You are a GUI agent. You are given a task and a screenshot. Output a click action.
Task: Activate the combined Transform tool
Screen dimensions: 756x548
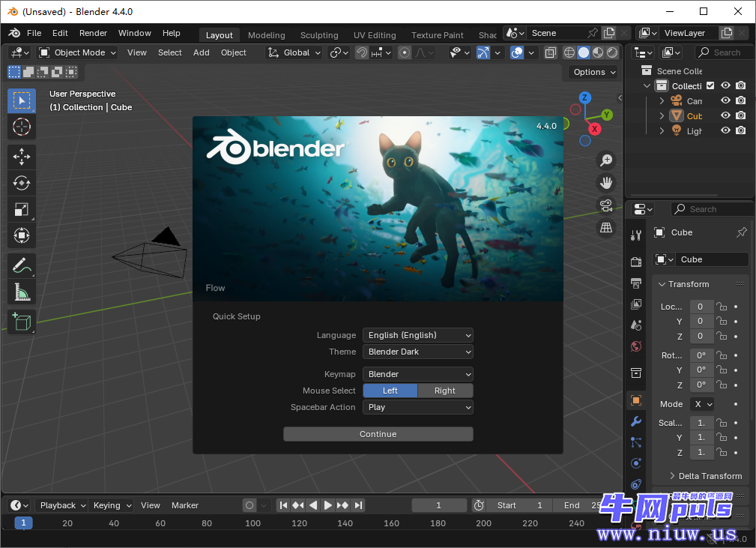tap(22, 235)
